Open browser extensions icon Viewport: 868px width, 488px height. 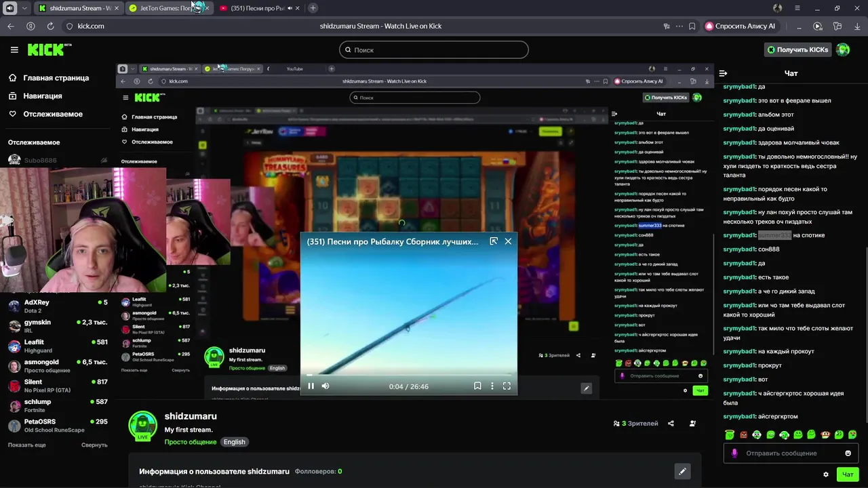pos(837,26)
